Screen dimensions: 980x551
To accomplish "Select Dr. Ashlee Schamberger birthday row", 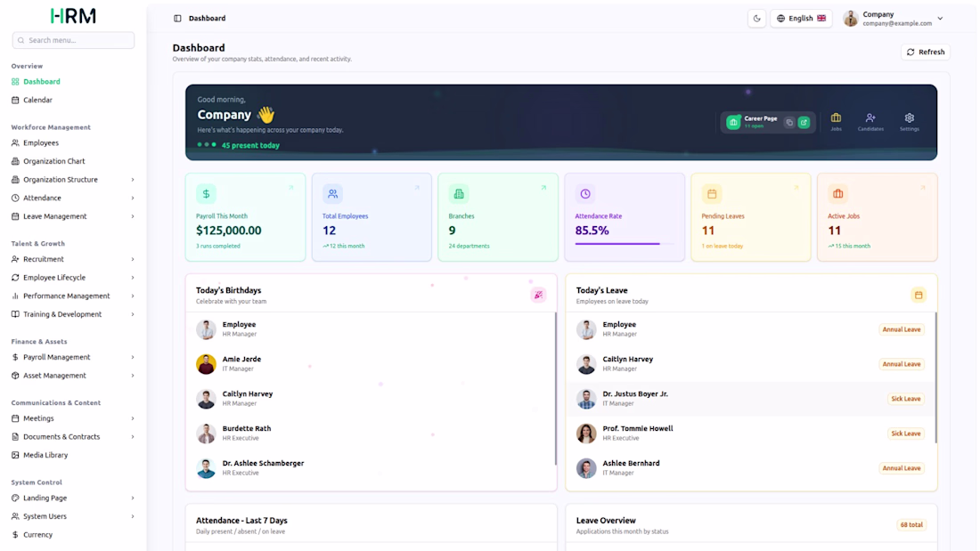I will [372, 468].
